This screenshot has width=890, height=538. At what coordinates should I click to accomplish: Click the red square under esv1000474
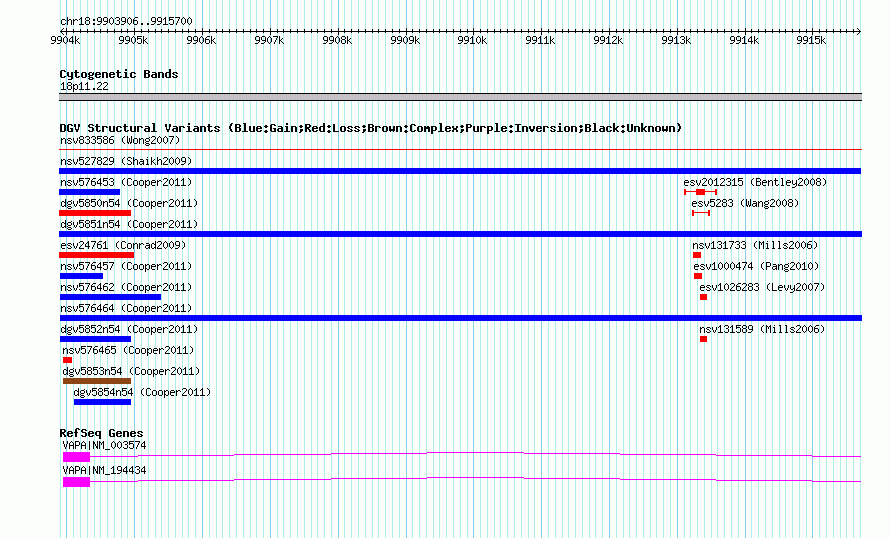click(x=698, y=276)
